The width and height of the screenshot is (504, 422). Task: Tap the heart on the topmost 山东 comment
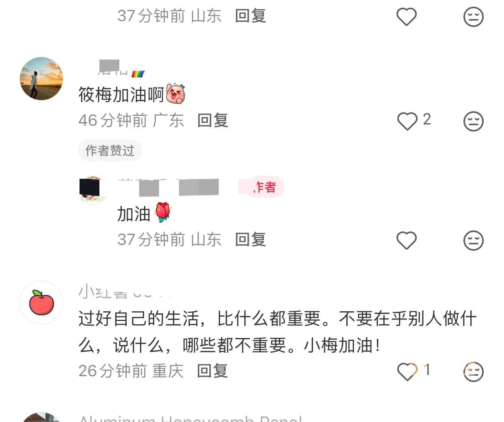pyautogui.click(x=407, y=17)
